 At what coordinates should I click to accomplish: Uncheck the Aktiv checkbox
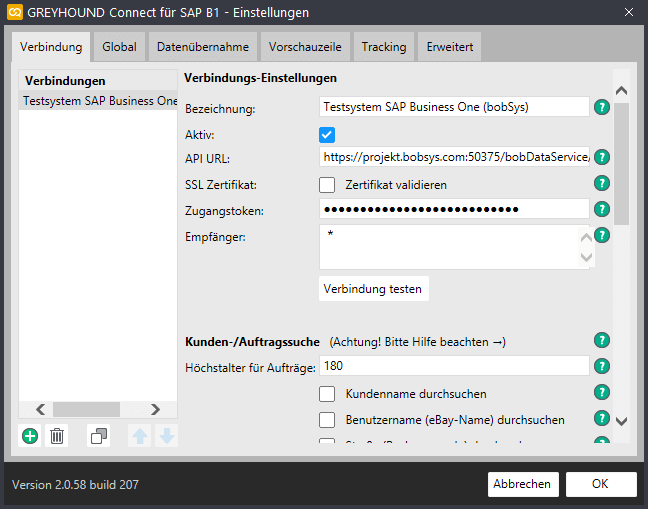(327, 135)
